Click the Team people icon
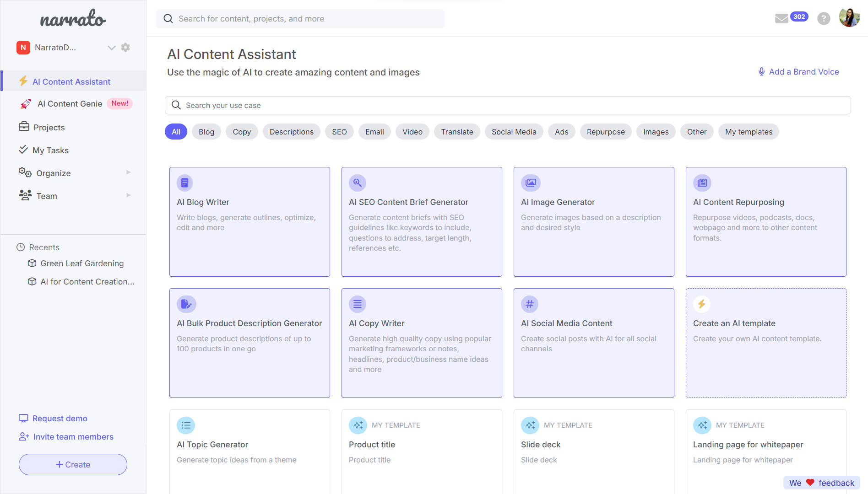 (25, 195)
